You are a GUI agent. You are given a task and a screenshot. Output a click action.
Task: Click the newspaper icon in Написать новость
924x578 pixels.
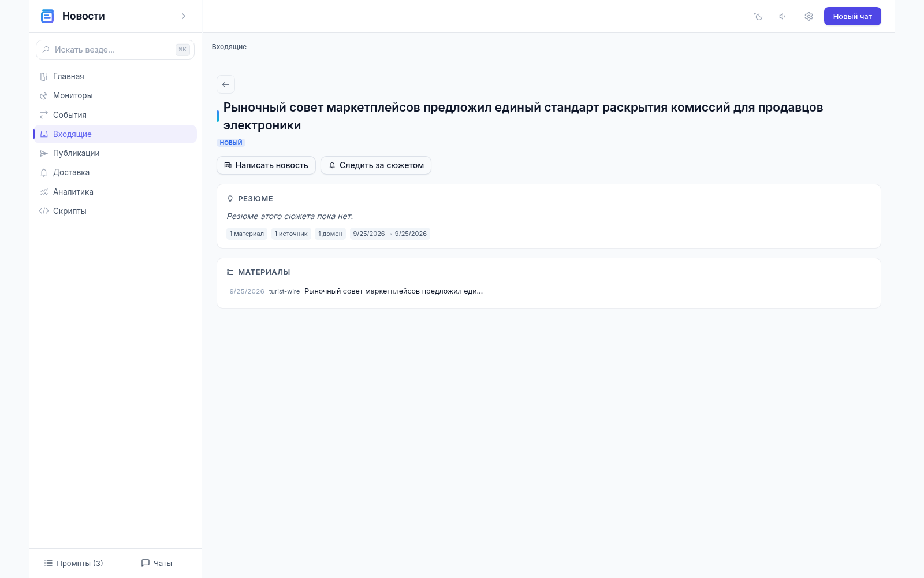(x=228, y=165)
